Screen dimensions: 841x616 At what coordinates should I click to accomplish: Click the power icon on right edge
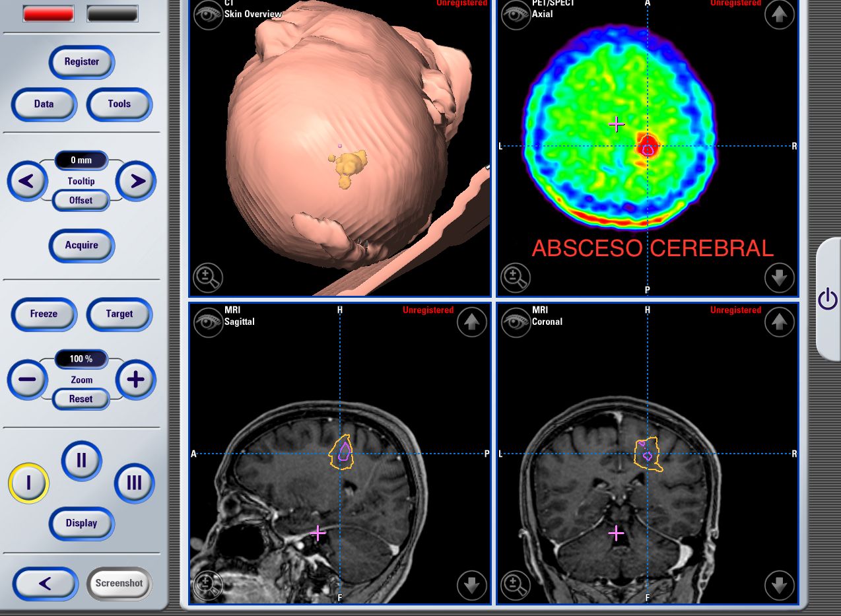(x=827, y=300)
